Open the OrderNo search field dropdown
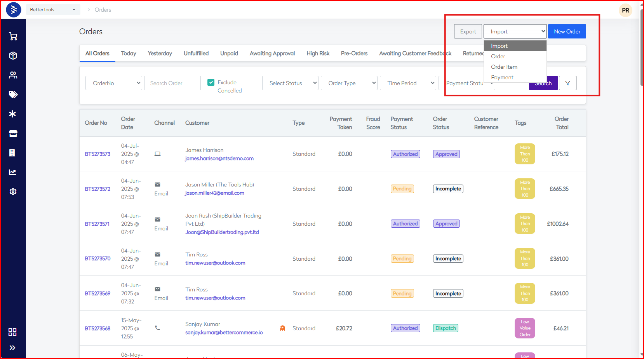The width and height of the screenshot is (644, 359). coord(114,83)
